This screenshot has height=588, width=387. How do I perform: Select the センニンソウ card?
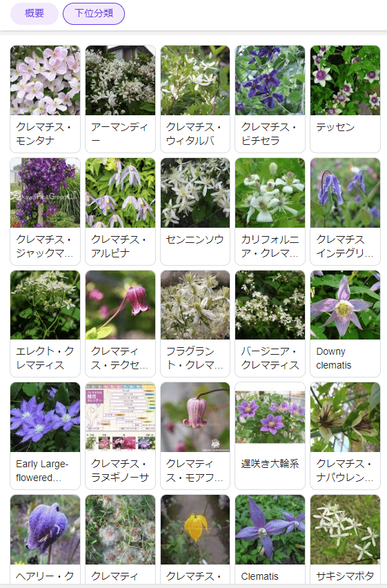pyautogui.click(x=195, y=211)
